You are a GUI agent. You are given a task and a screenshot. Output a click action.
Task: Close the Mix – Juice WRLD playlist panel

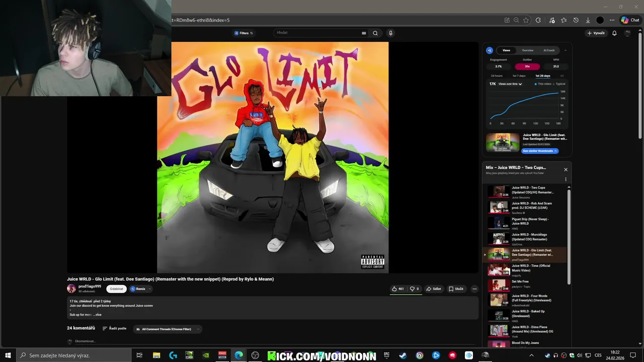[x=566, y=169]
